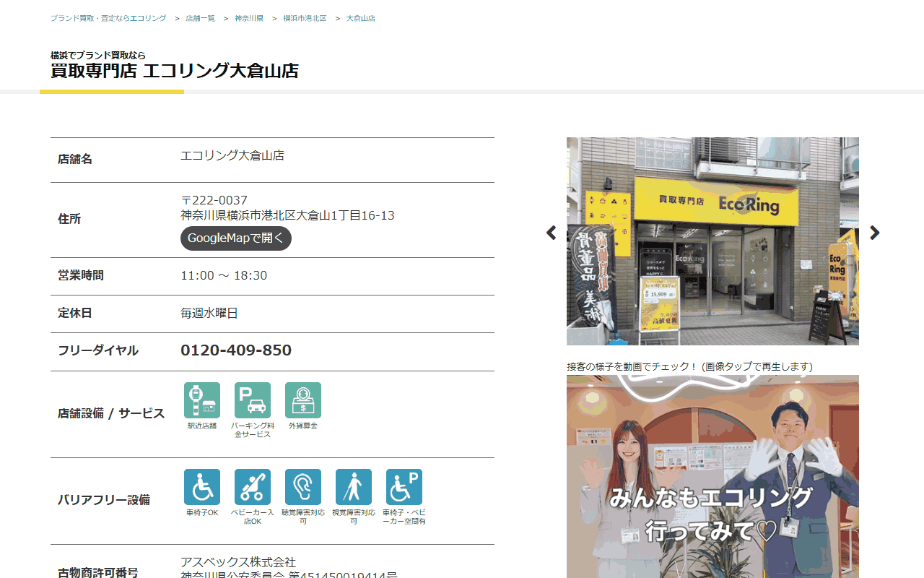Click the 営業時間 row label
The image size is (924, 578).
pos(81,275)
